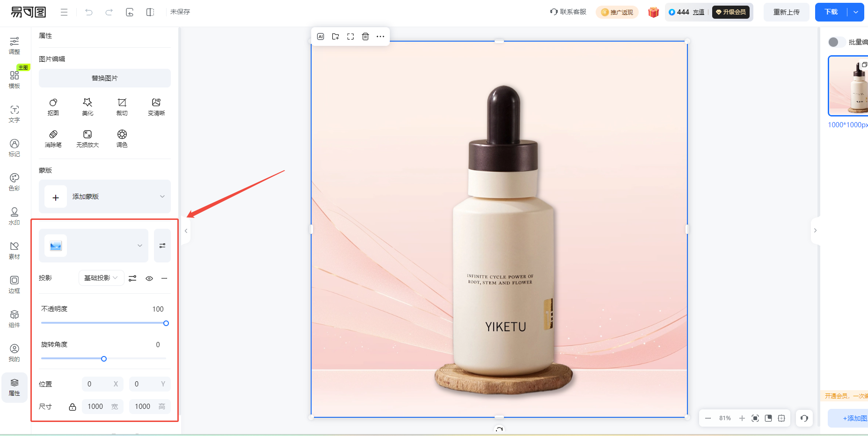Open the download options dropdown arrow
Image resolution: width=868 pixels, height=436 pixels.
(x=856, y=12)
